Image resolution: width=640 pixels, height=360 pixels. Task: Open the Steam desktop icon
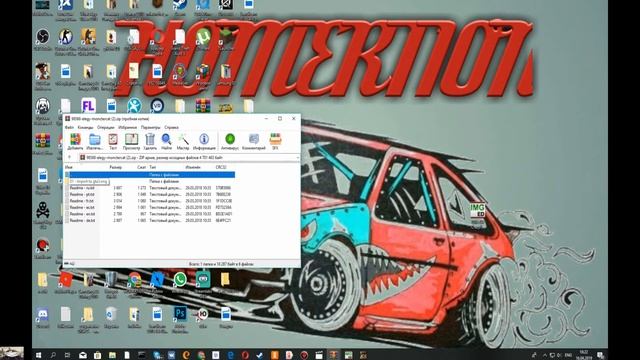pyautogui.click(x=180, y=5)
